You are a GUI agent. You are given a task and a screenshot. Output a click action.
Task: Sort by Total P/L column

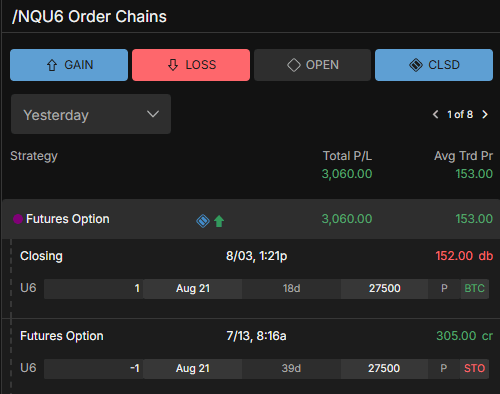[x=347, y=156]
